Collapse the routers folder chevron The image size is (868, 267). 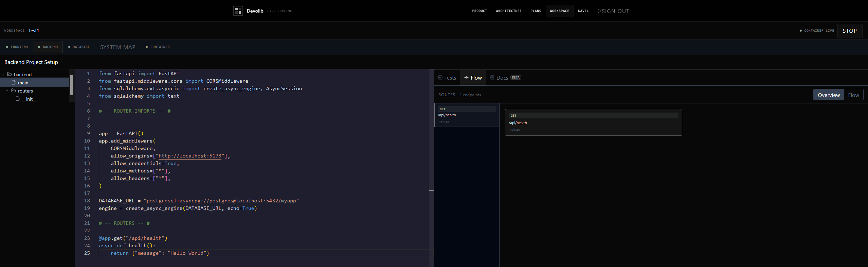[x=7, y=90]
